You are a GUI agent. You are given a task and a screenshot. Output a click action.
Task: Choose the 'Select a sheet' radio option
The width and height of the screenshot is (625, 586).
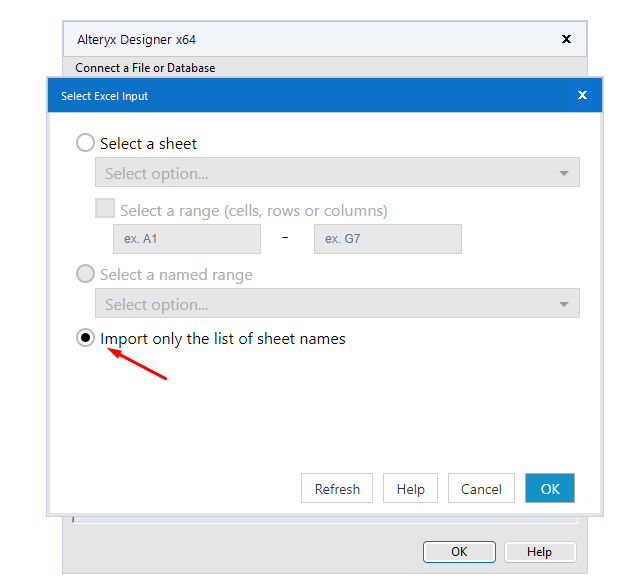pos(86,143)
